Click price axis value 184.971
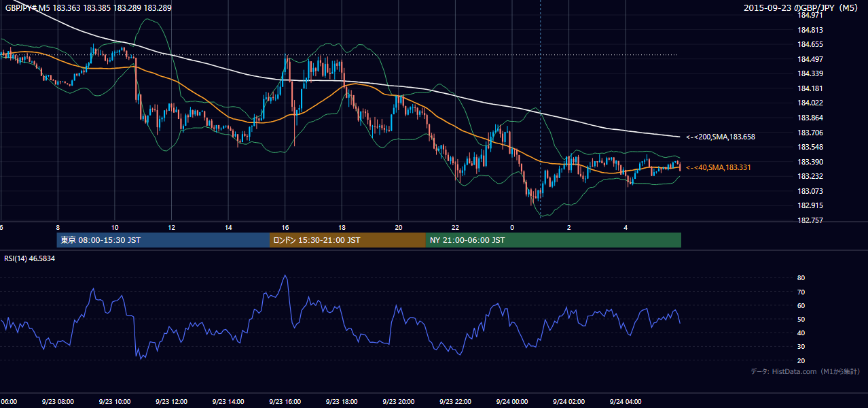This screenshot has width=868, height=408. point(811,15)
